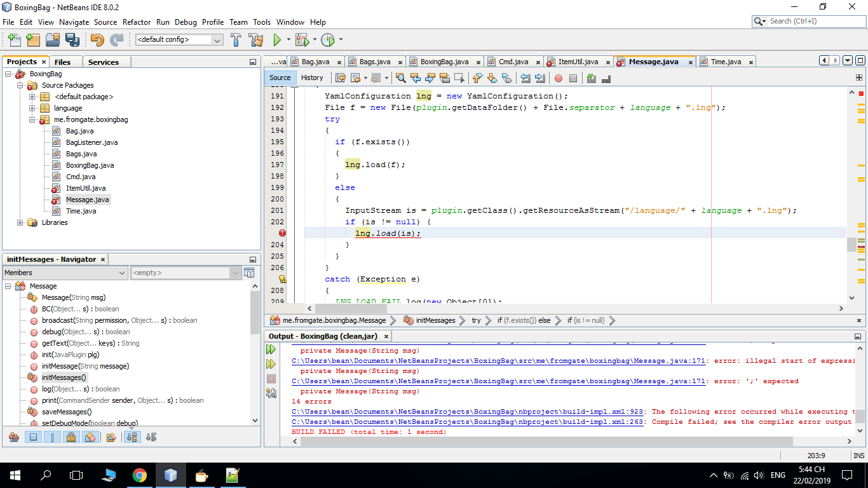The image size is (868, 488).
Task: Click the Save All icon
Action: coord(72,39)
